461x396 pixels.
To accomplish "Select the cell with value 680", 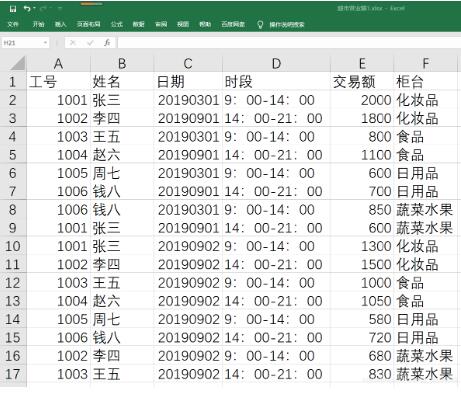I will point(362,355).
